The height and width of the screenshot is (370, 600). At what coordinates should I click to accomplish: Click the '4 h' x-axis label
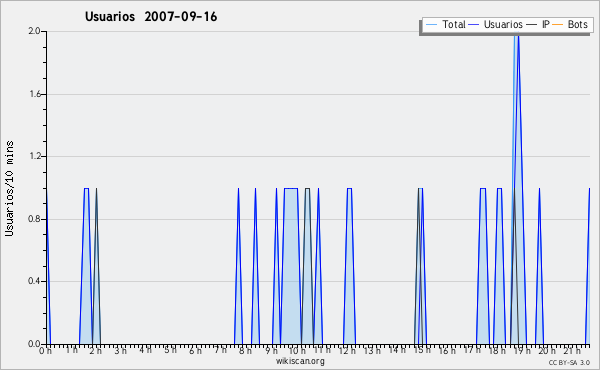point(145,350)
